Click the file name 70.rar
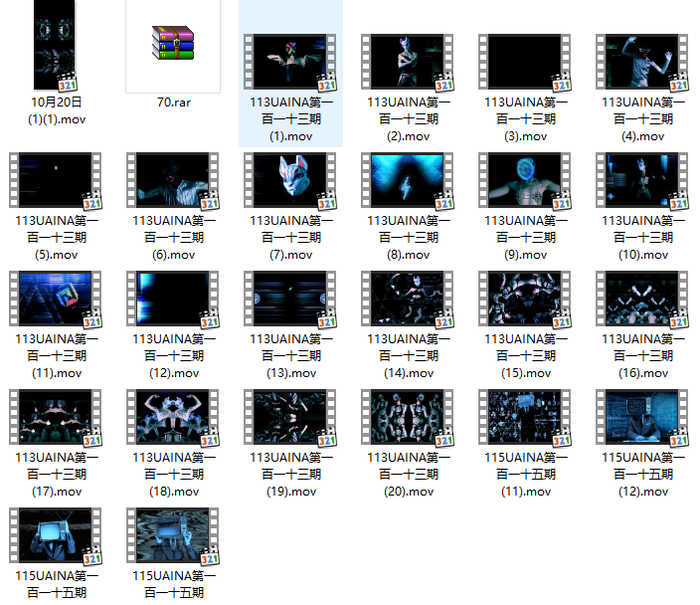This screenshot has width=700, height=605. 174,102
